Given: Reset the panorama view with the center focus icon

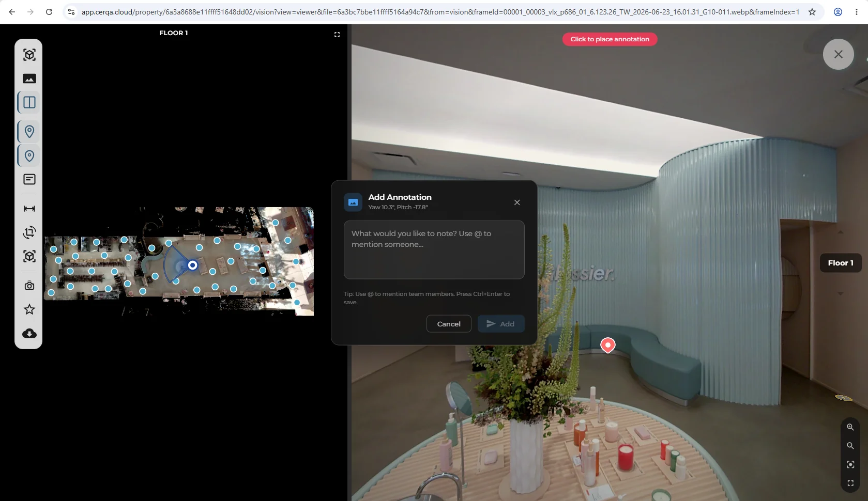Looking at the screenshot, I should click(850, 464).
